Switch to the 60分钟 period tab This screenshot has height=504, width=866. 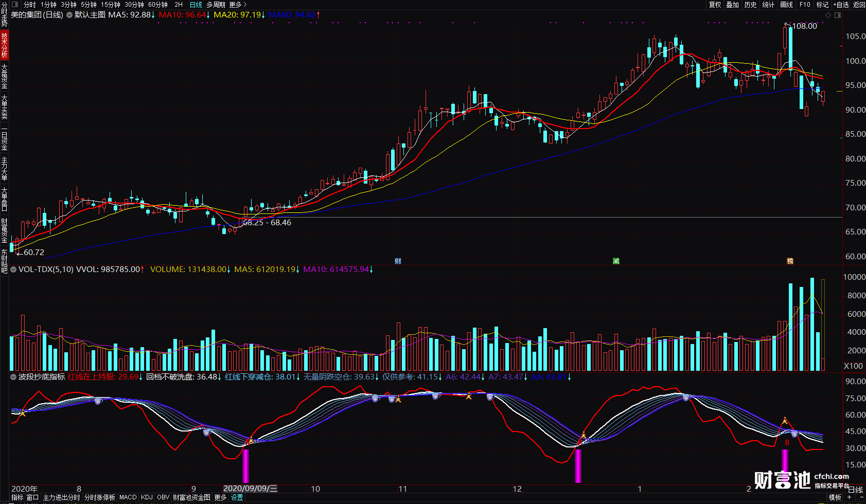tap(157, 5)
